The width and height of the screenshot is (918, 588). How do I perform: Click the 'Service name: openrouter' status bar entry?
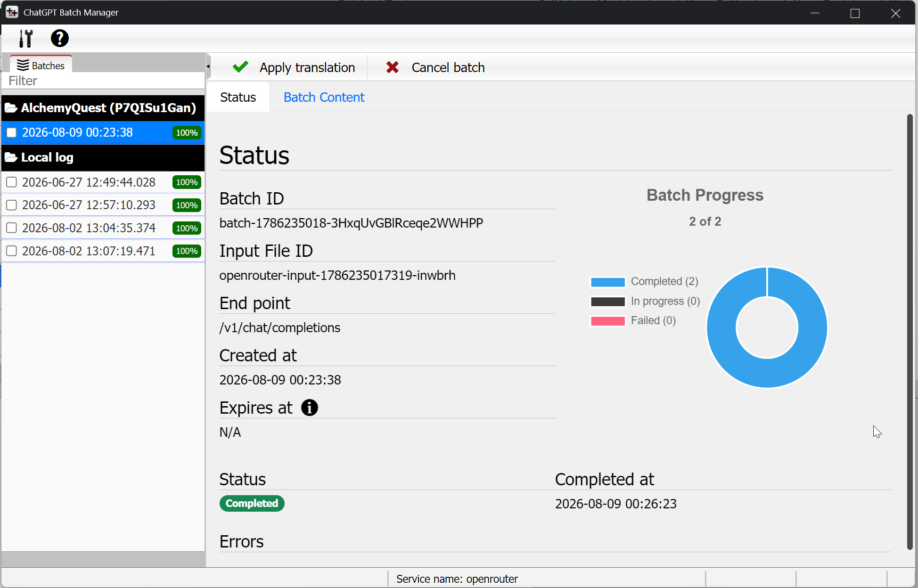click(x=457, y=579)
